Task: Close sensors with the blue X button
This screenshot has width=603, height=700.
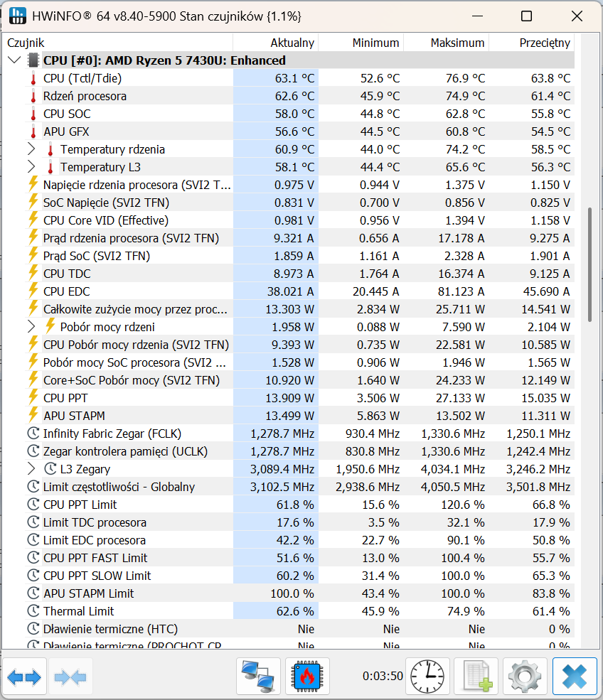Action: [574, 677]
